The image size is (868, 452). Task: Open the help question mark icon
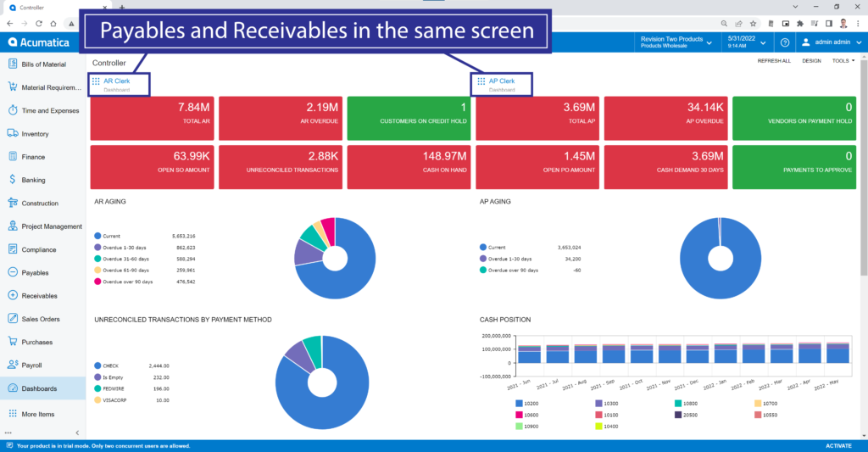tap(784, 42)
